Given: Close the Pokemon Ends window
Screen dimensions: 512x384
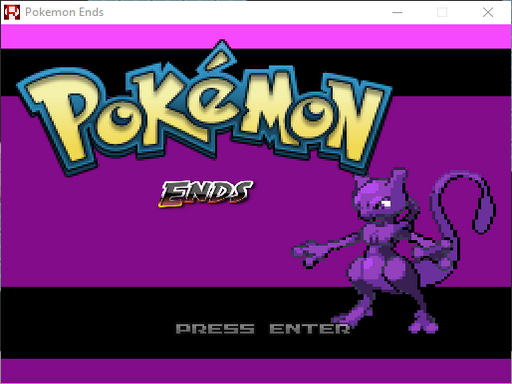Looking at the screenshot, I should (488, 12).
